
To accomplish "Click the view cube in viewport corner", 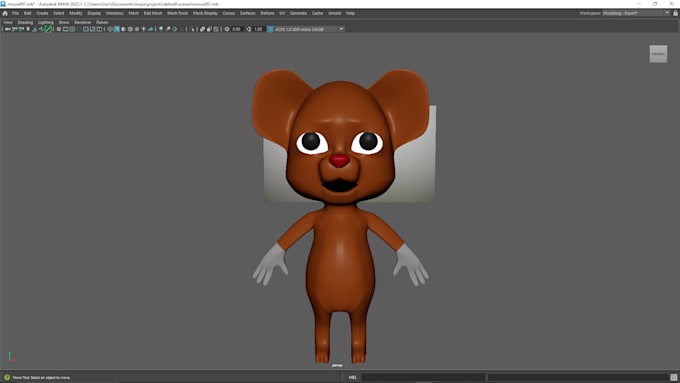I will point(658,54).
